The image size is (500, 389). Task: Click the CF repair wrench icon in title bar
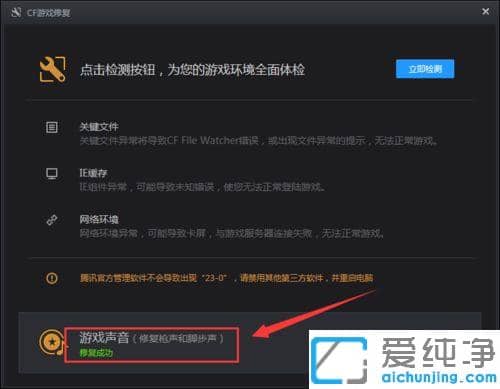[x=16, y=13]
